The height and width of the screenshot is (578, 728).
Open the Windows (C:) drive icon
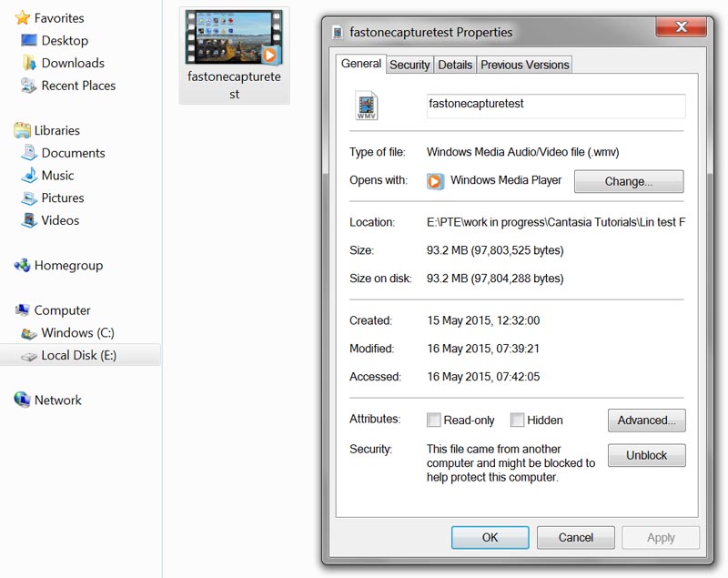click(29, 333)
